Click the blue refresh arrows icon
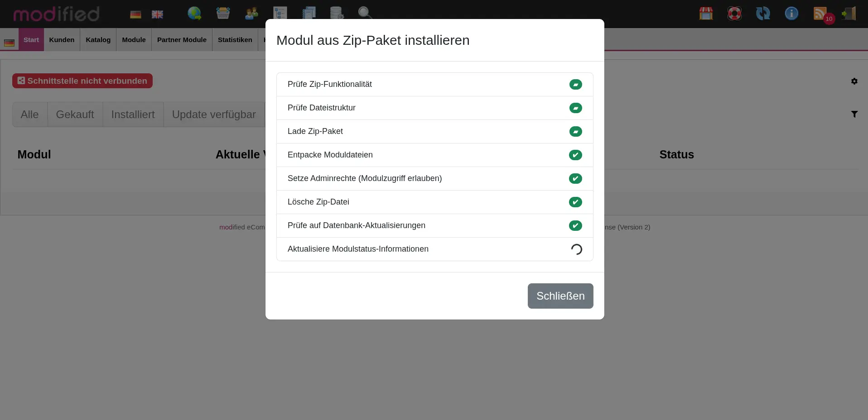This screenshot has width=868, height=420. pyautogui.click(x=763, y=14)
